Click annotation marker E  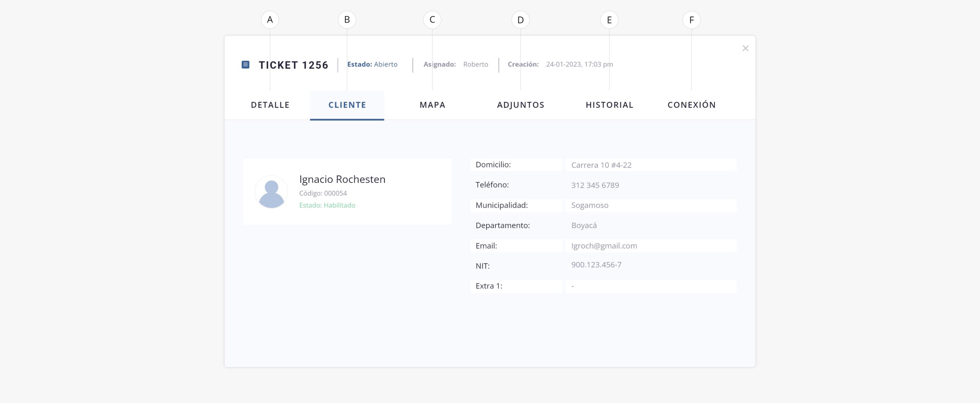pos(609,20)
